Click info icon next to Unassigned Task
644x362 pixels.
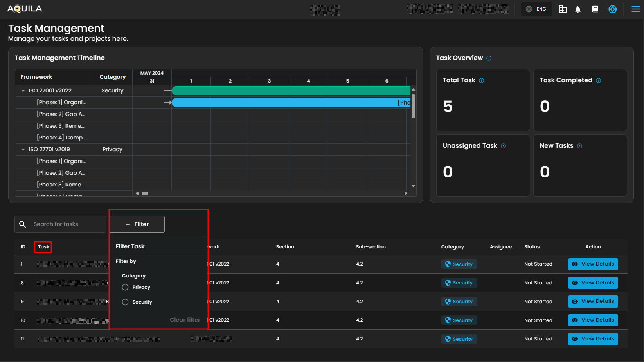tap(503, 146)
